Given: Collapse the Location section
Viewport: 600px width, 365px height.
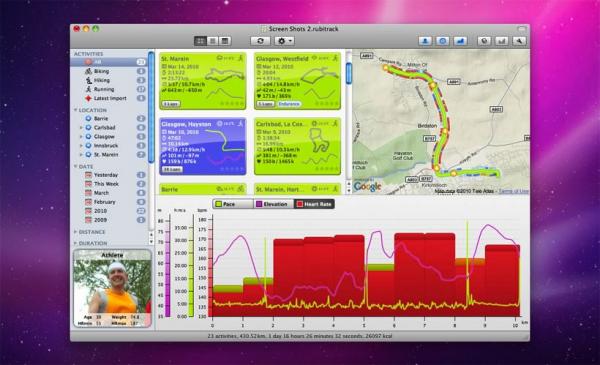Looking at the screenshot, I should point(75,110).
